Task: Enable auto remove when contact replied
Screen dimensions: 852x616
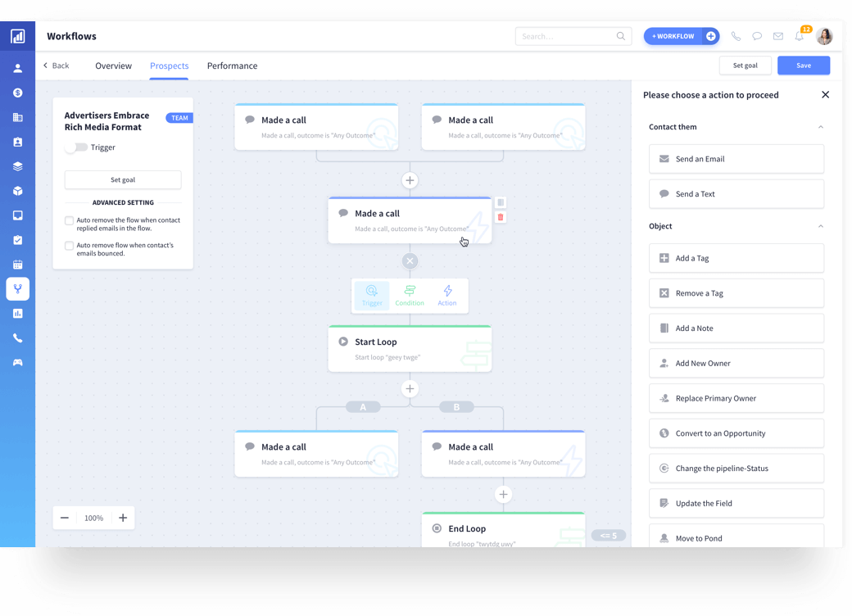Action: 70,220
